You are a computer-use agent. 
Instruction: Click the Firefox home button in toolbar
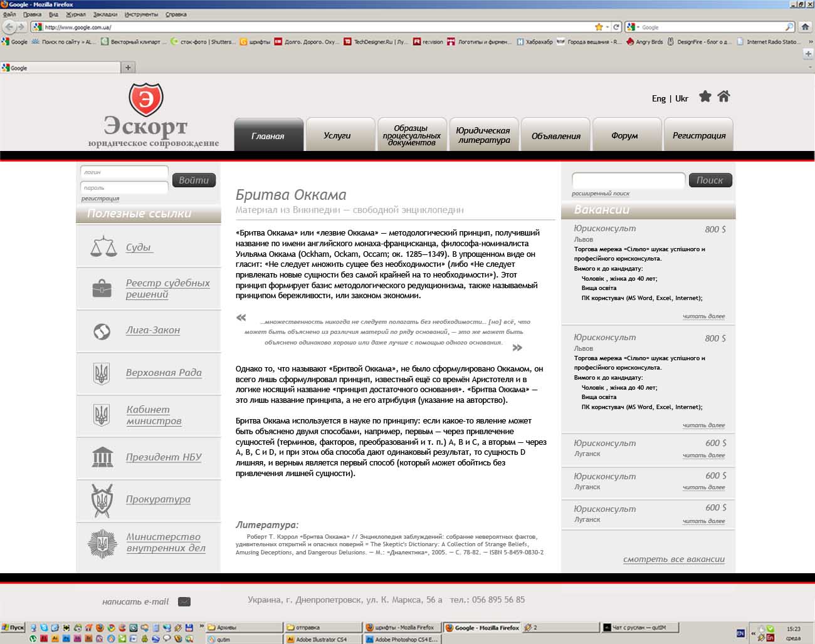(806, 27)
